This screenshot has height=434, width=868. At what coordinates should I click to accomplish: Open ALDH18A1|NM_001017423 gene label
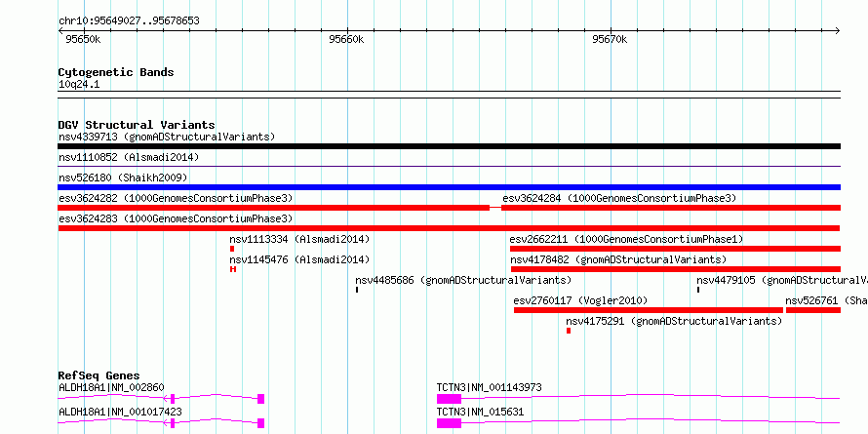point(120,412)
